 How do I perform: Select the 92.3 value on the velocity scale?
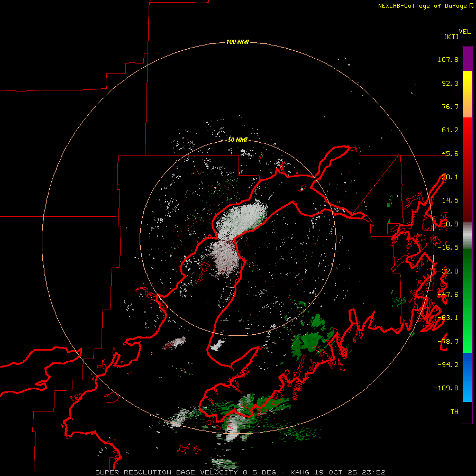[450, 83]
